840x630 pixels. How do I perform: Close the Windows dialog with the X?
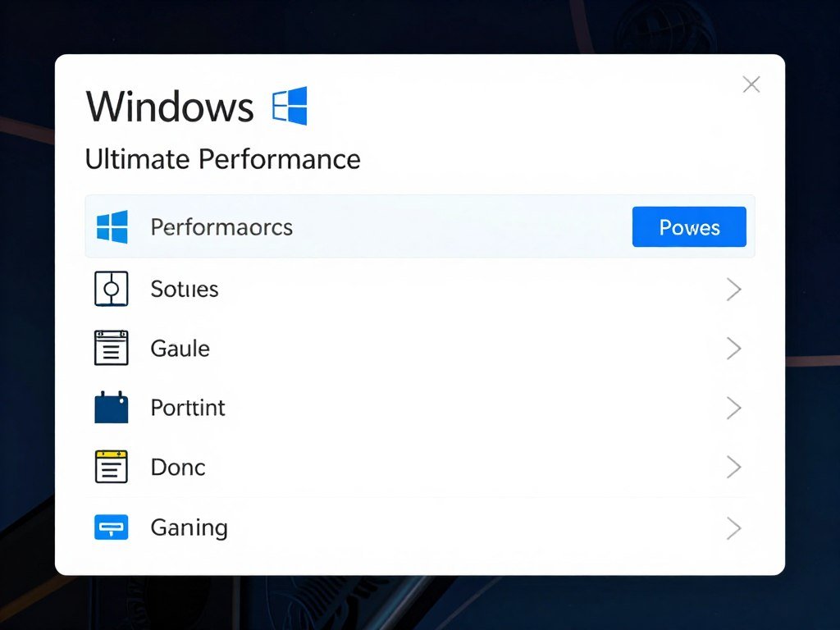(751, 84)
